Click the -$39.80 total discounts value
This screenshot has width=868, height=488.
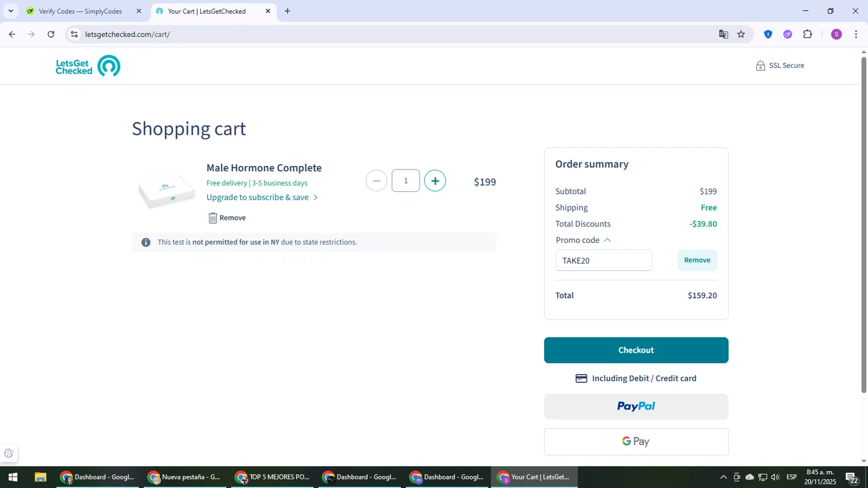point(703,224)
